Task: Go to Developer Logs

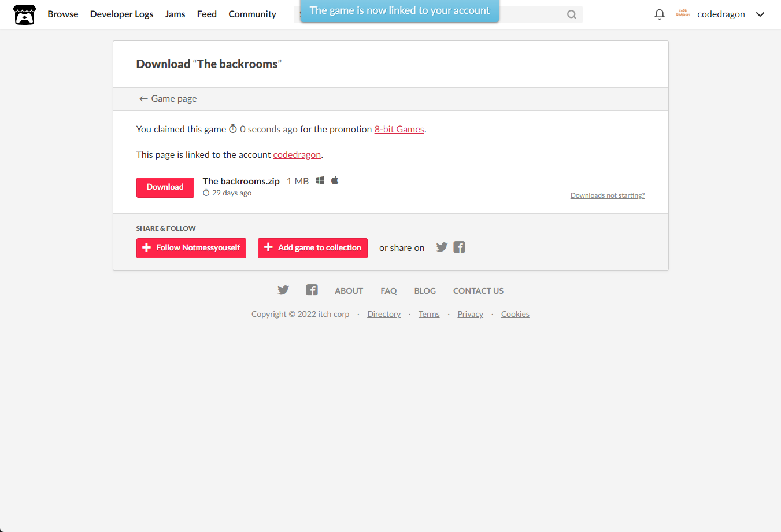Action: pyautogui.click(x=121, y=14)
